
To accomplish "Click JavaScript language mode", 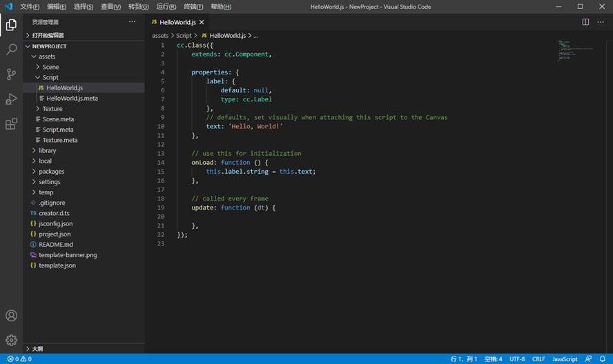I will [565, 359].
